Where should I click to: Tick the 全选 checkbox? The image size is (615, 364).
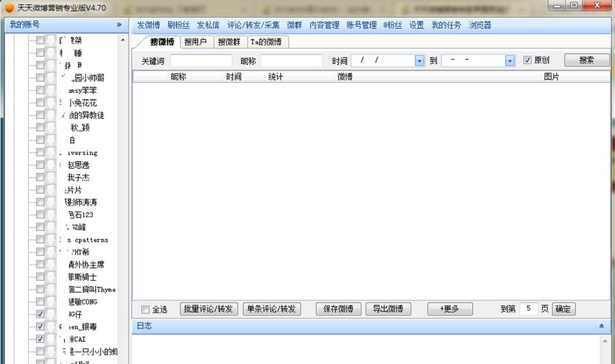point(145,309)
